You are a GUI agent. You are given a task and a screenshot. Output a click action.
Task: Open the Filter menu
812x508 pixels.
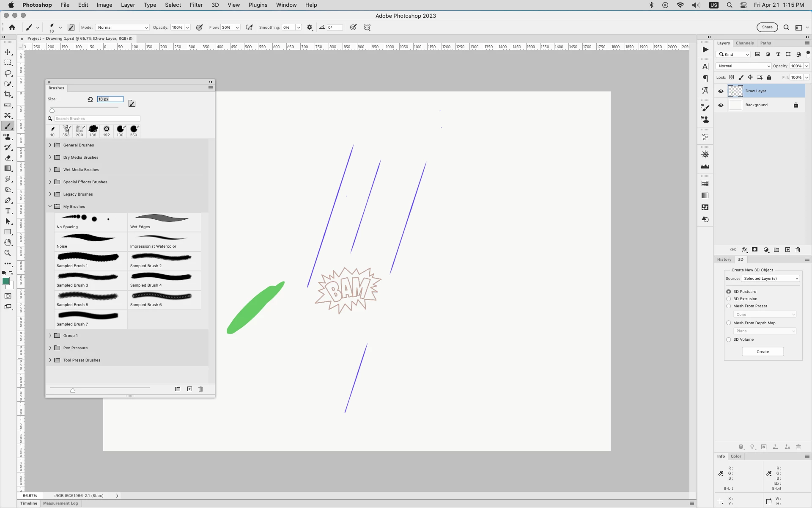[196, 5]
